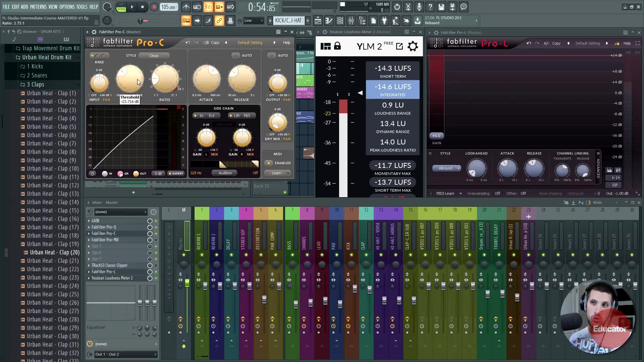Viewport: 644px width, 362px height.
Task: Open the Mixer view icon
Action: click(x=351, y=21)
